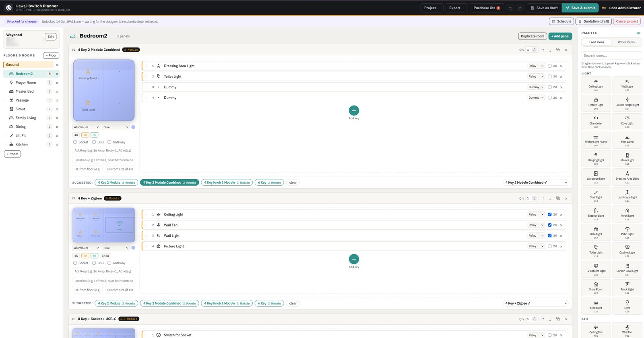Viewport: 644px width, 338px height.
Task: Add Ceiling Light icon from palette
Action: (596, 85)
